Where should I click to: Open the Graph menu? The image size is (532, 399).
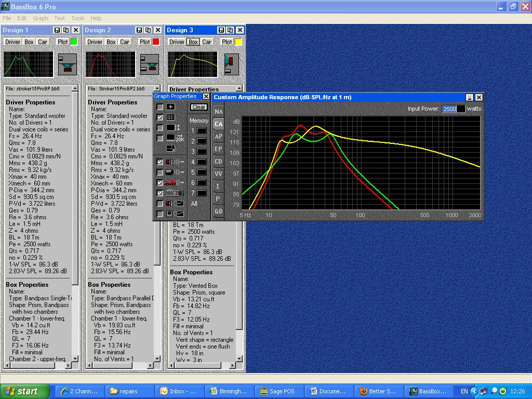[x=41, y=18]
